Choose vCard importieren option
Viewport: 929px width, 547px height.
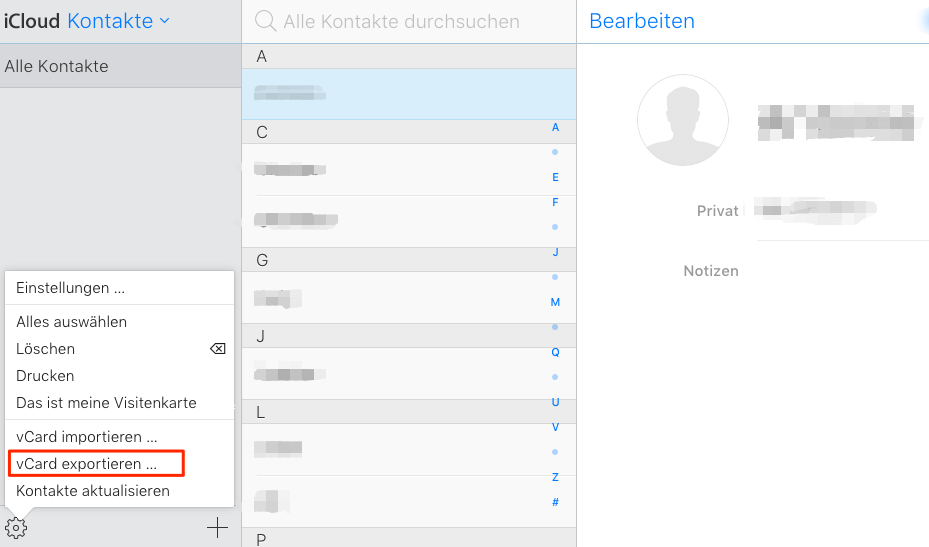coord(87,437)
